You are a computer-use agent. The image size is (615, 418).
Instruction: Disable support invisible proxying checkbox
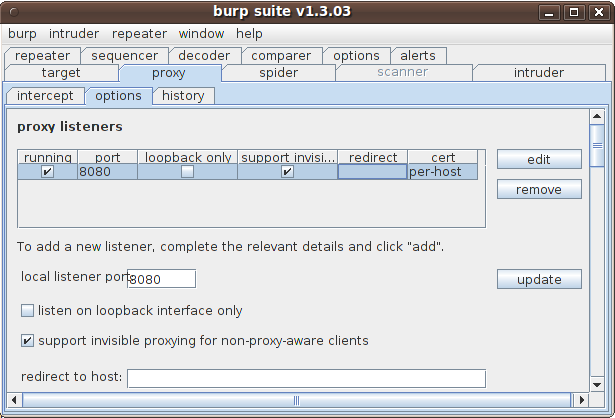28,341
